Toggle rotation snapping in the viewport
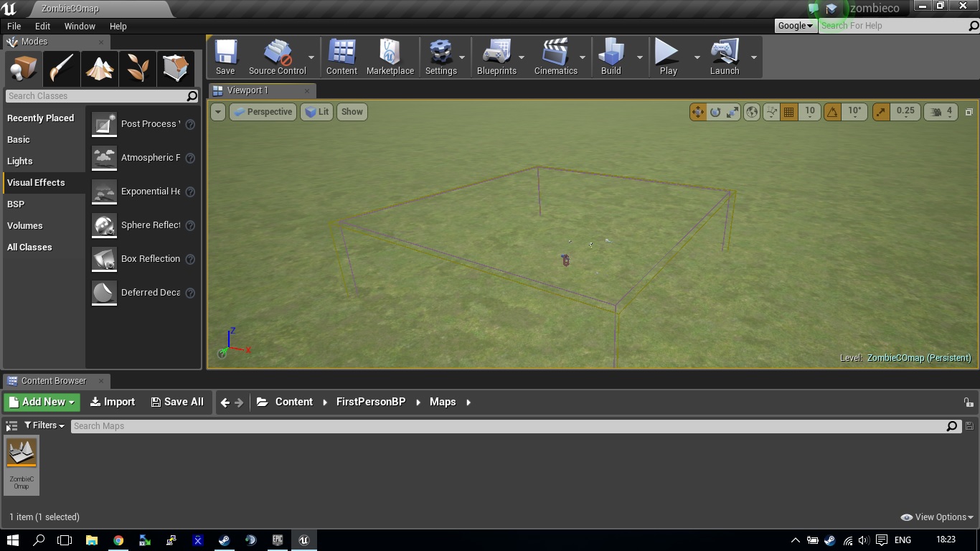This screenshot has width=980, height=551. 832,112
